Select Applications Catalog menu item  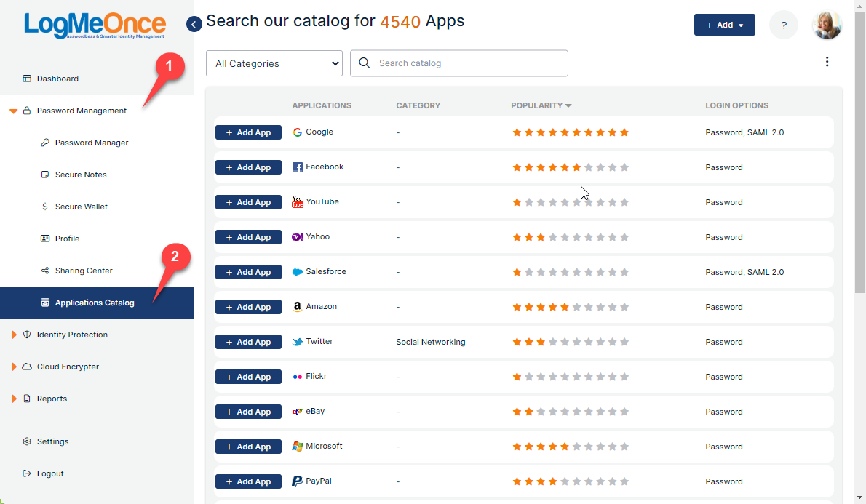(x=98, y=303)
